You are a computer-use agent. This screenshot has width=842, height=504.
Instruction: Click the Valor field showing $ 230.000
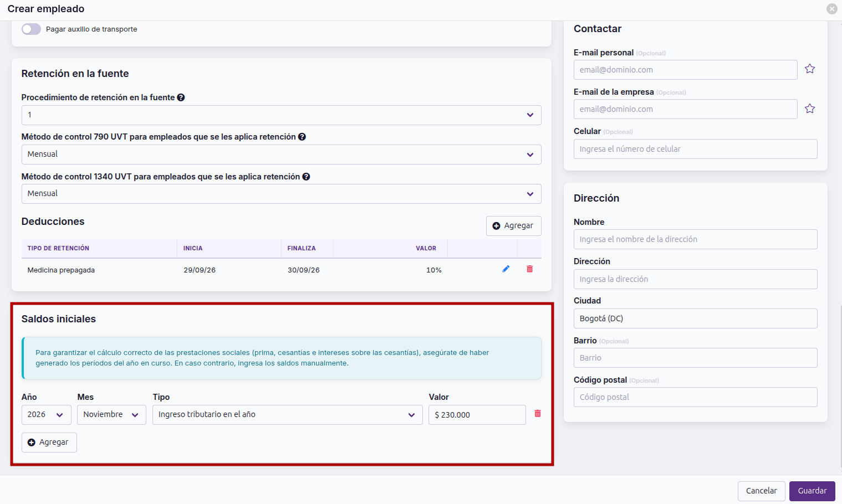(477, 415)
